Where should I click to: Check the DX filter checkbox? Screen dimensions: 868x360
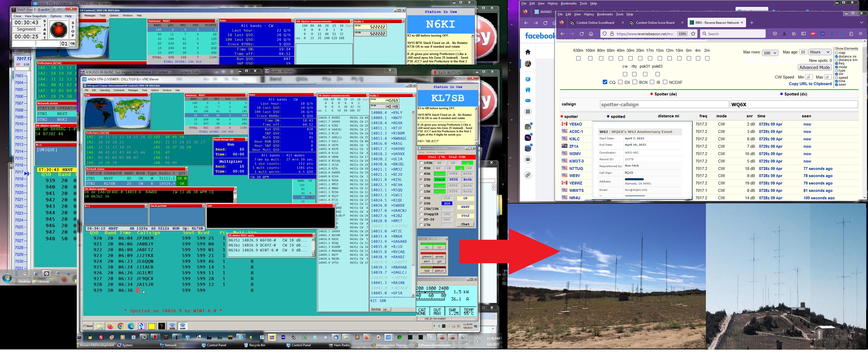[x=620, y=82]
